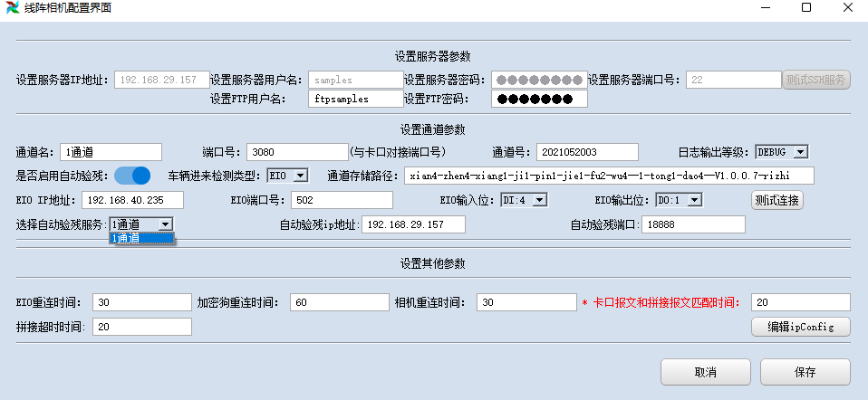Click the 通道存储路径 input field

click(x=610, y=176)
